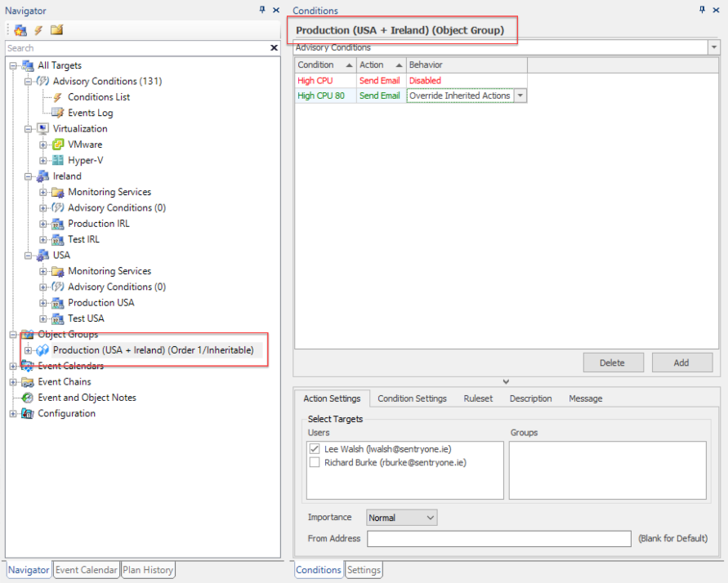Viewport: 728px width, 583px height.
Task: Click the Delete button above Action Settings
Action: tap(614, 363)
